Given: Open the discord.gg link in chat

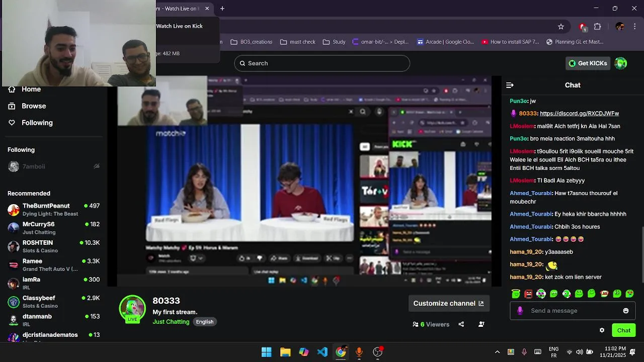Looking at the screenshot, I should (x=579, y=114).
